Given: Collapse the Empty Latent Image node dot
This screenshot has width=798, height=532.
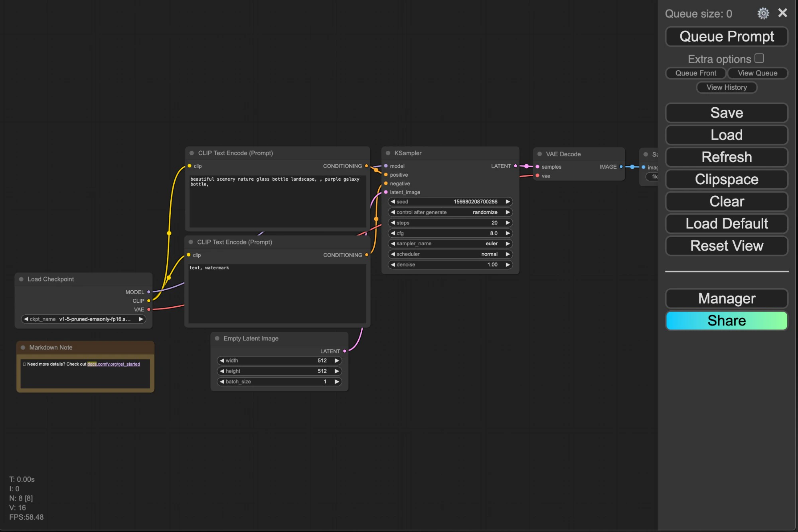Looking at the screenshot, I should pyautogui.click(x=217, y=338).
